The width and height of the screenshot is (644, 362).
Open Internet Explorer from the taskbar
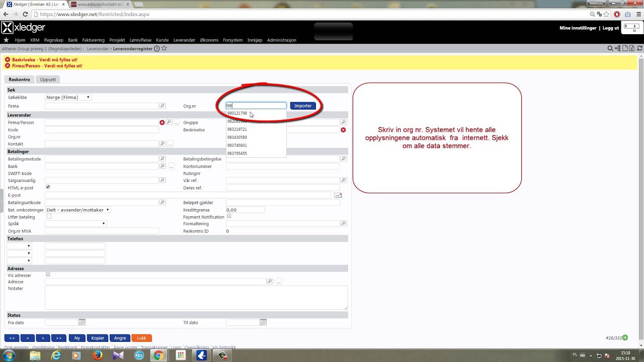[56, 355]
